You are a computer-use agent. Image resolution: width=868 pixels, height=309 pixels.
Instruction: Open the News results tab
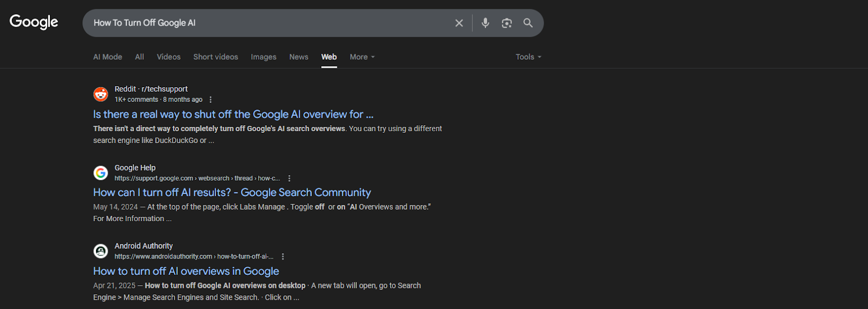[298, 57]
